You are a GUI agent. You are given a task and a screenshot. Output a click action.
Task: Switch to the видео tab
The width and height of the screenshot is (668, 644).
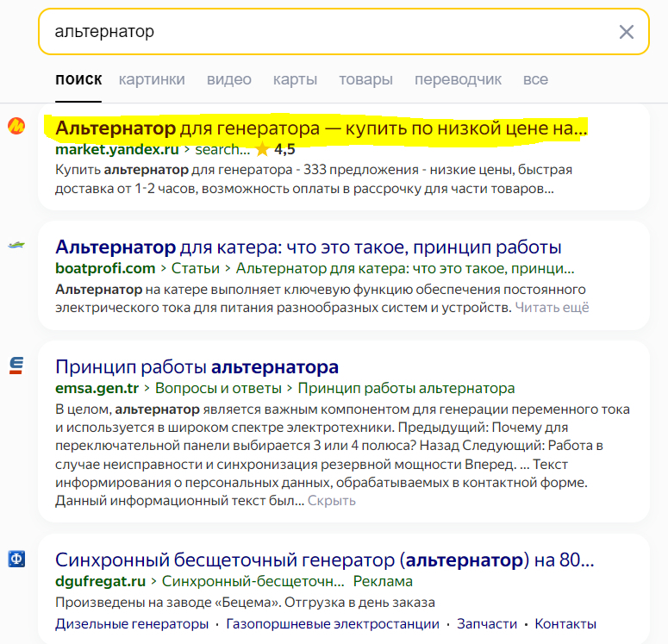228,79
